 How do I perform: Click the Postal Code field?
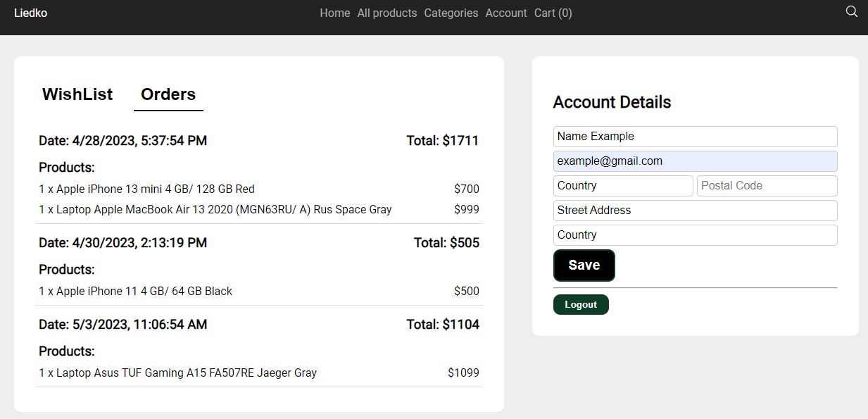coord(767,186)
